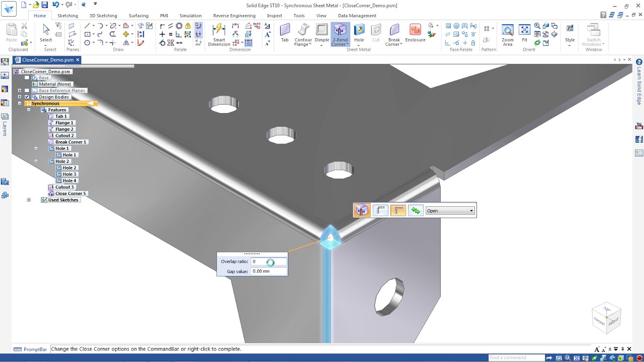Toggle the Base Reference Planes checkbox
The image size is (644, 362).
[27, 90]
